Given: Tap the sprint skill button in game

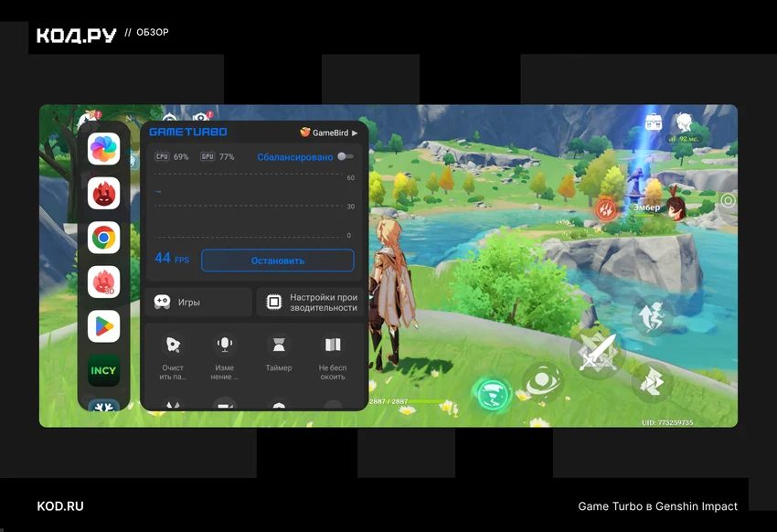Looking at the screenshot, I should (652, 381).
